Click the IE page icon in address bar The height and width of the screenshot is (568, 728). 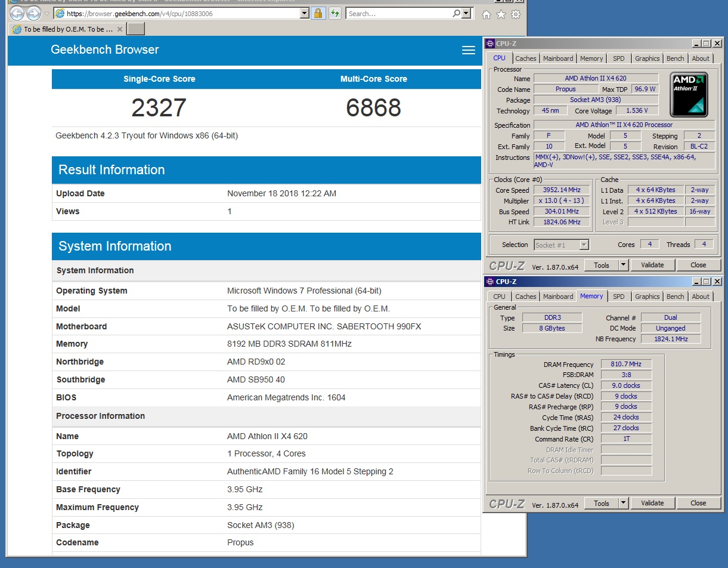pos(59,13)
